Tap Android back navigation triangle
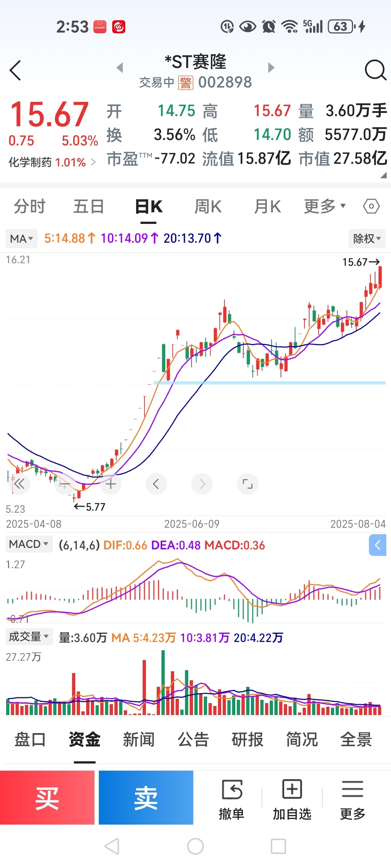Image resolution: width=391 pixels, height=868 pixels. (112, 846)
